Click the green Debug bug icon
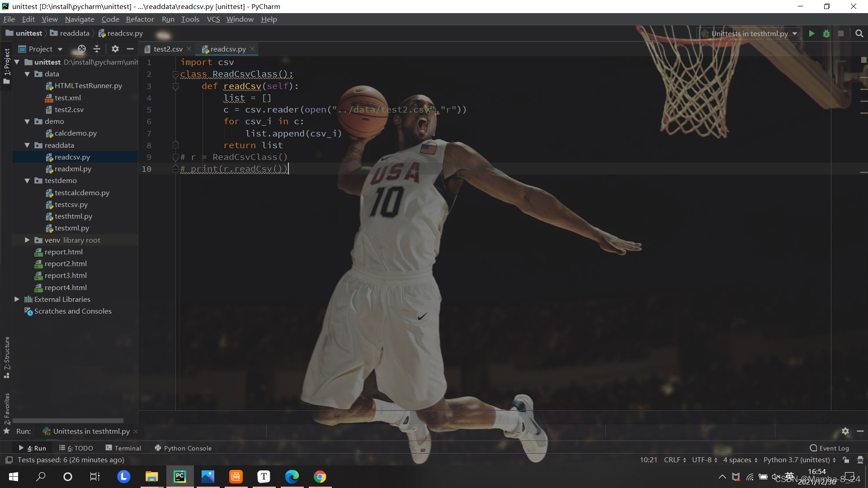Image resolution: width=868 pixels, height=488 pixels. point(826,33)
